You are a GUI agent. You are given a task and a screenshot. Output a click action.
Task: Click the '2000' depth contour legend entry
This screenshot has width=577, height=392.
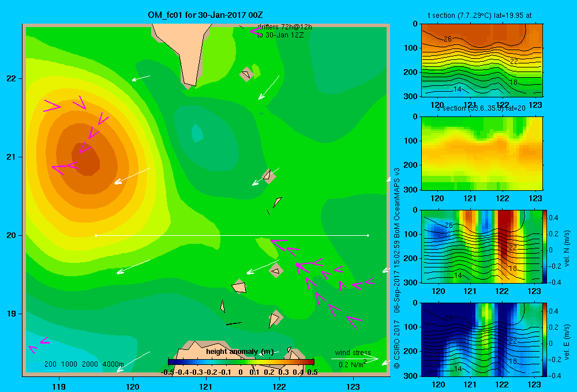click(x=90, y=364)
